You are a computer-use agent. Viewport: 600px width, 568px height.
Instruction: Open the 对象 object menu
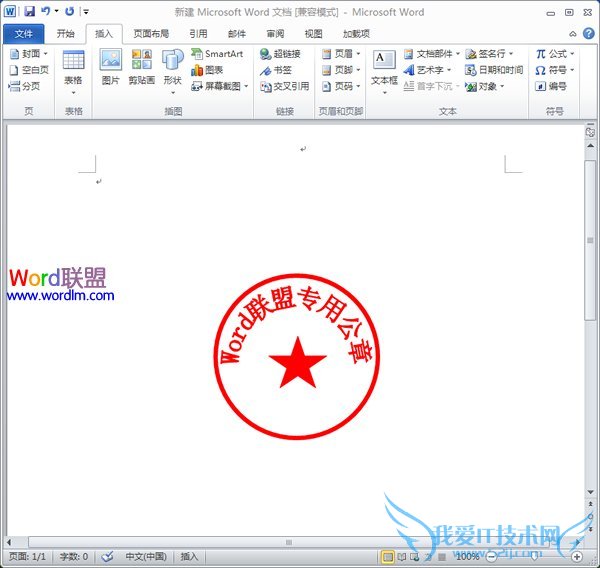485,86
